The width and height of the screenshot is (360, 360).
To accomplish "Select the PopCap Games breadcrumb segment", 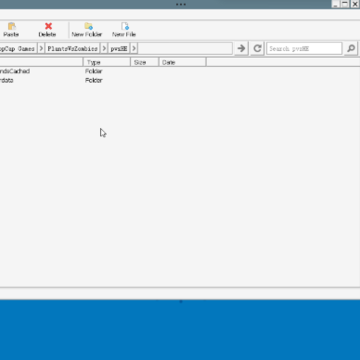I will point(18,49).
